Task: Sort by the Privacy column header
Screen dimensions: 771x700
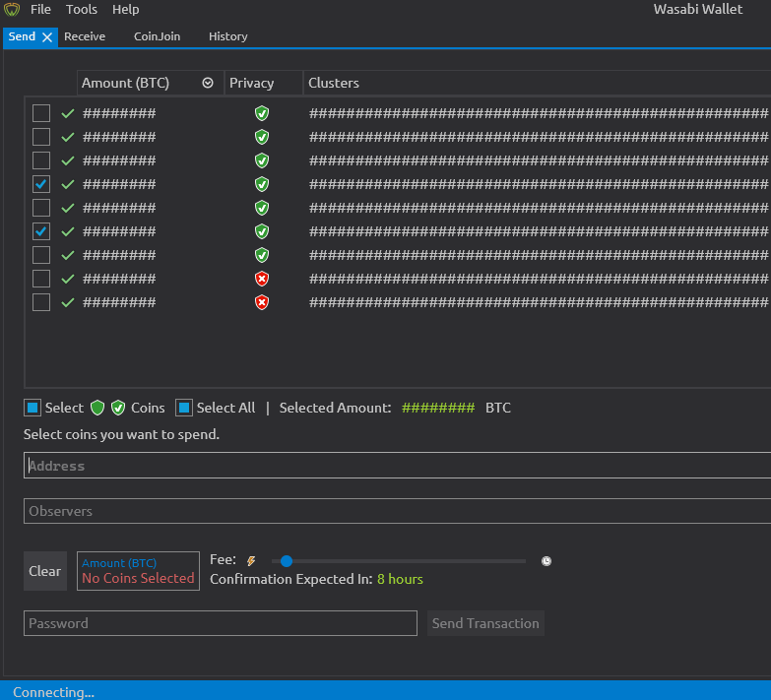Action: tap(264, 83)
